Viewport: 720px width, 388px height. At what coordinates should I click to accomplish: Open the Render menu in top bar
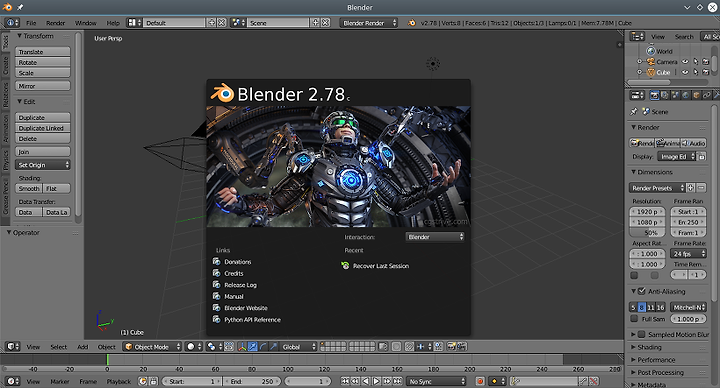pos(56,23)
